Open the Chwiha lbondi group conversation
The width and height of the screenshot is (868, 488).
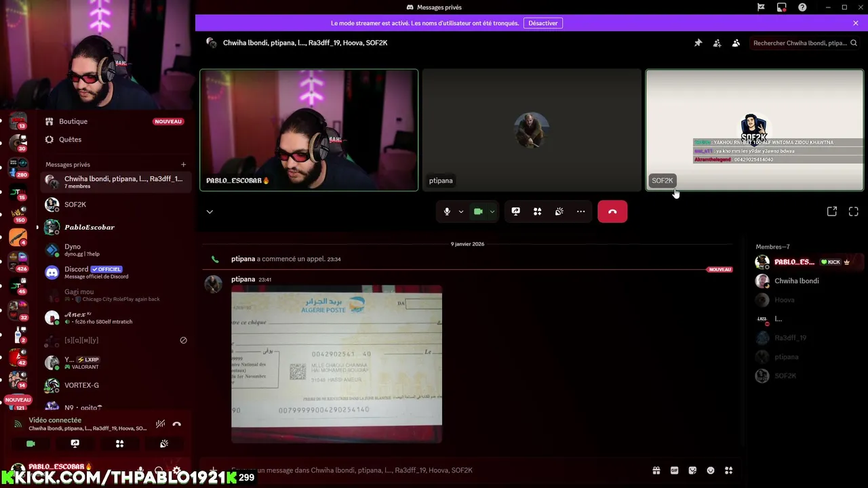[116, 182]
